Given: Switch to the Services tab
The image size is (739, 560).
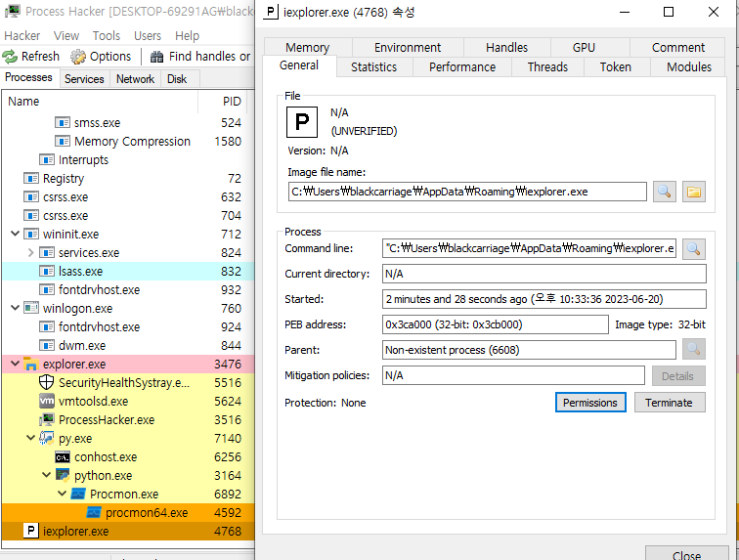Looking at the screenshot, I should pos(84,79).
